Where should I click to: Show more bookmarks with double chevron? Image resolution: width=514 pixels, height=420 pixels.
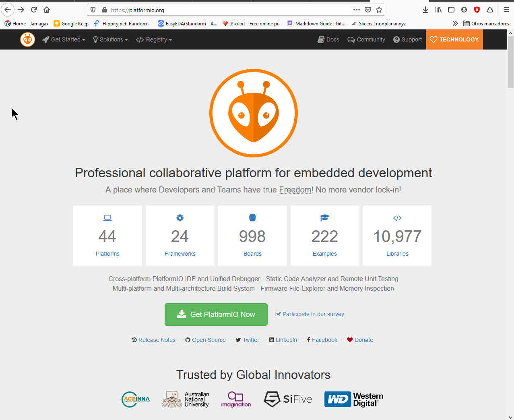[x=455, y=23]
